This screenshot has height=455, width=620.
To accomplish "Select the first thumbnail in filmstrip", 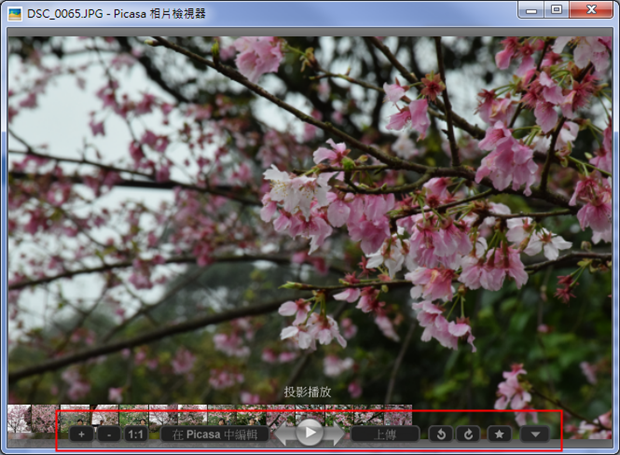I will coord(19,419).
